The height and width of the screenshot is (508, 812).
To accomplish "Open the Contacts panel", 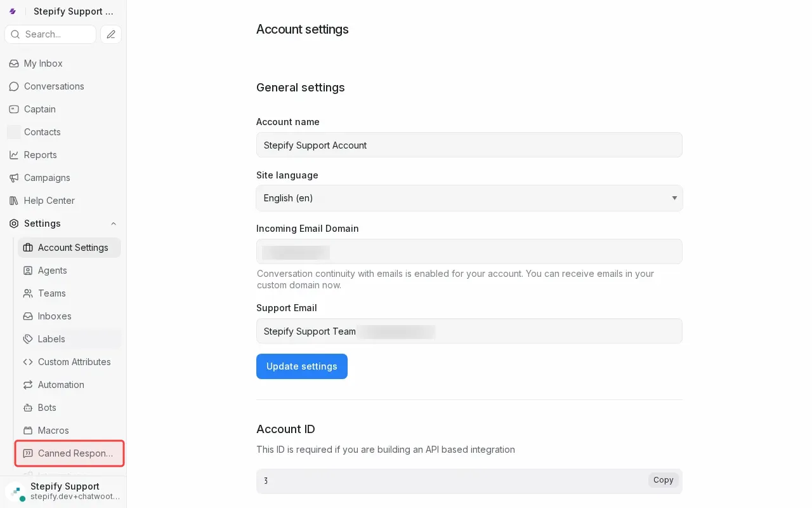I will click(x=13, y=132).
